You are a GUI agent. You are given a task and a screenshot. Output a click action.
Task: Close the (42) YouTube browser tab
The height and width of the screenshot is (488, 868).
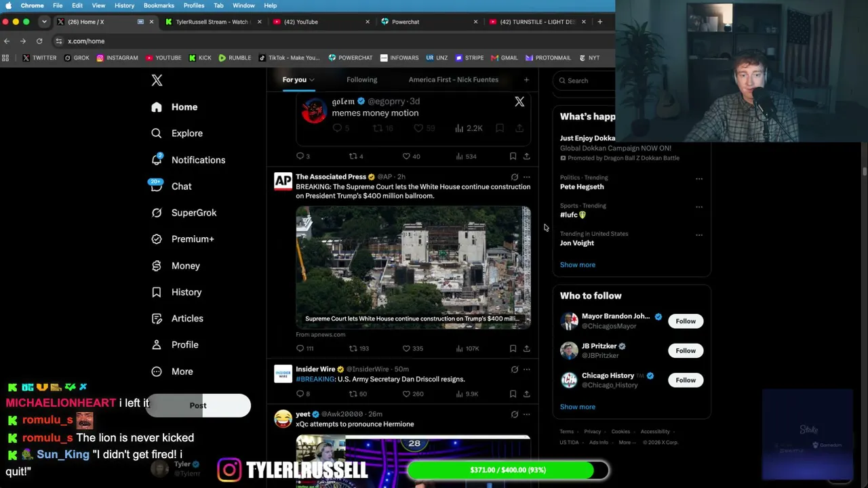[x=368, y=22]
